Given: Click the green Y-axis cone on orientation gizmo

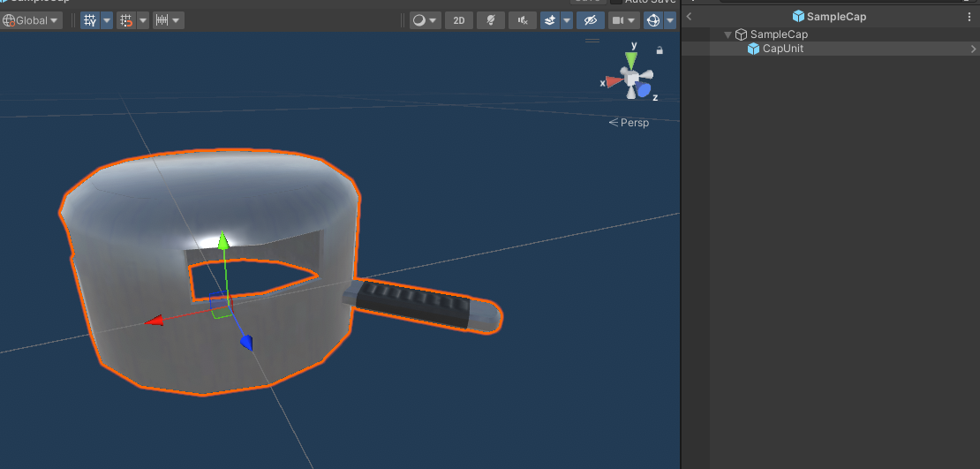Looking at the screenshot, I should coord(632,61).
